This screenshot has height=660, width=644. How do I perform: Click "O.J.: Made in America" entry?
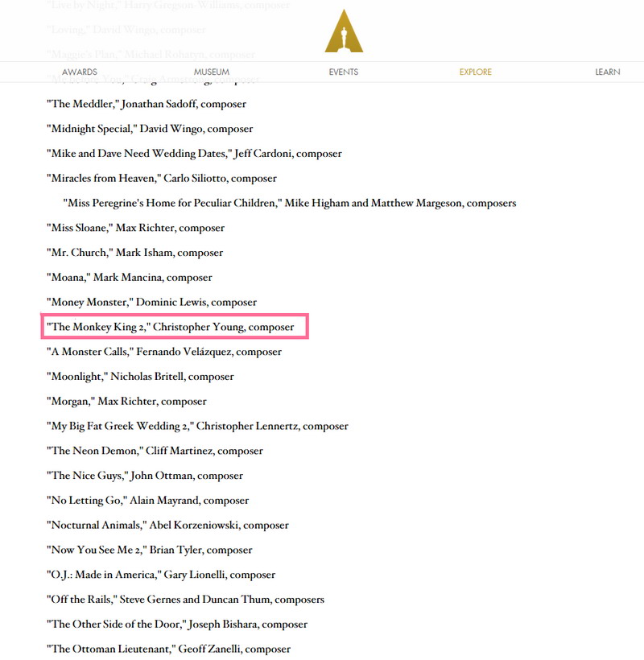coord(161,575)
